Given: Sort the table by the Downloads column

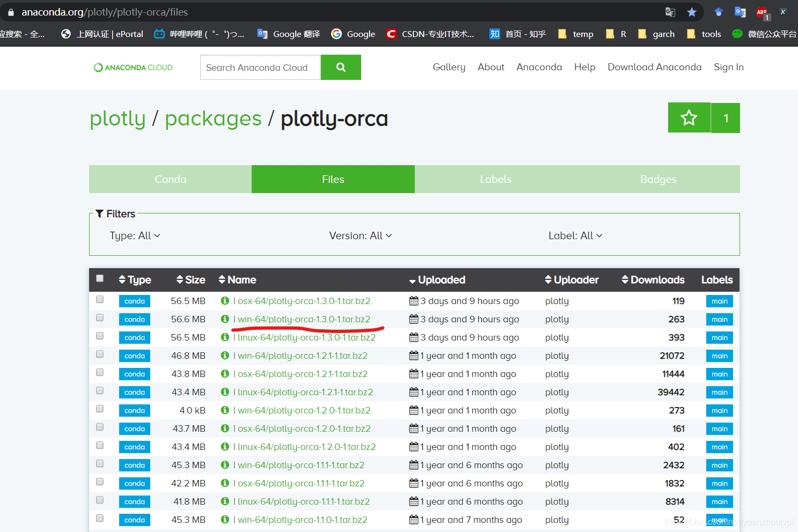Looking at the screenshot, I should (653, 279).
